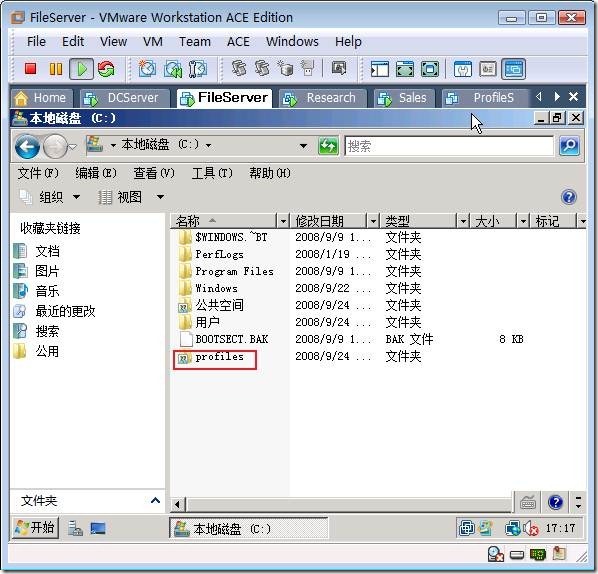Select the console view icon

point(513,69)
